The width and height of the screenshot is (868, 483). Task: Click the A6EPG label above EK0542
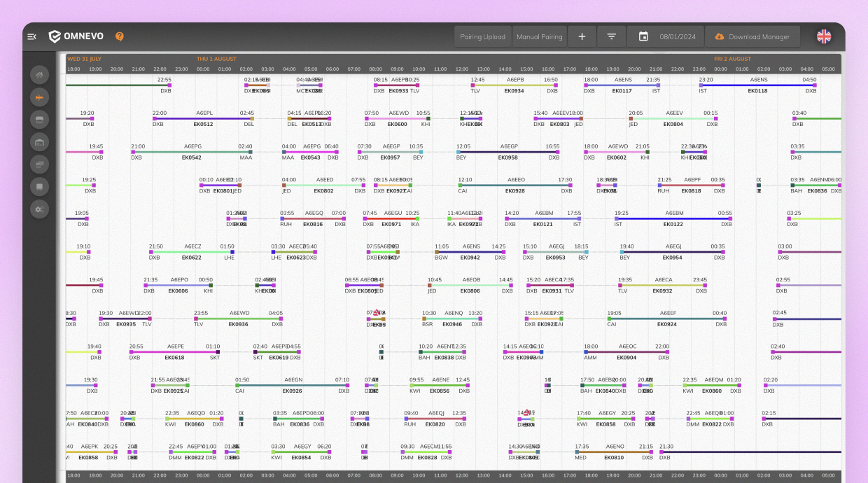pos(192,146)
